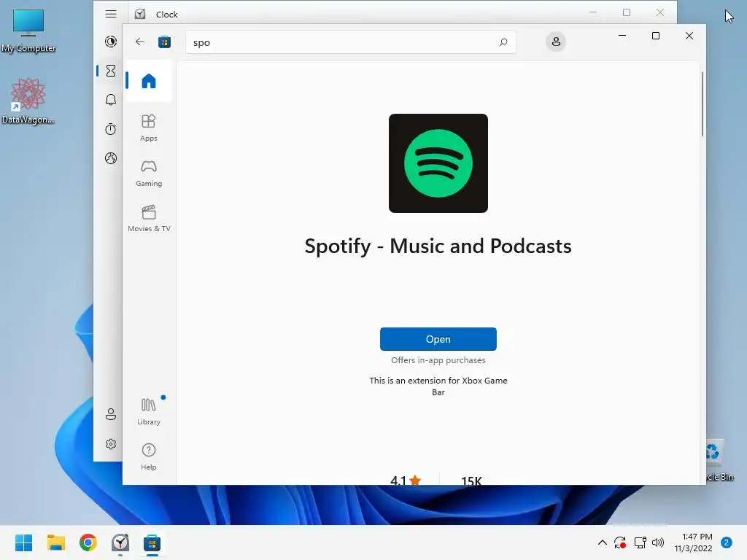Click the search box containing spo
747x560 pixels.
click(x=351, y=42)
